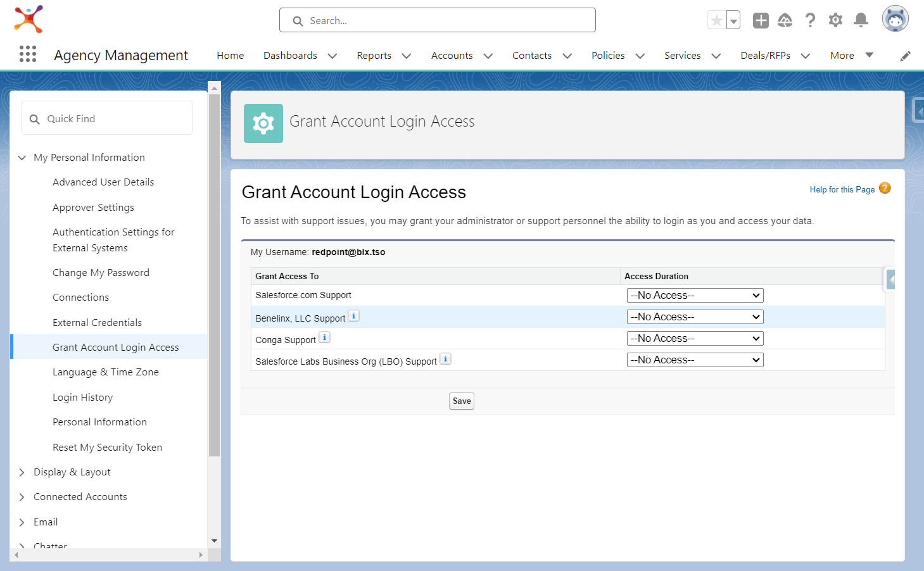Open the Policies navigation tab
This screenshot has height=571, width=924.
(608, 56)
